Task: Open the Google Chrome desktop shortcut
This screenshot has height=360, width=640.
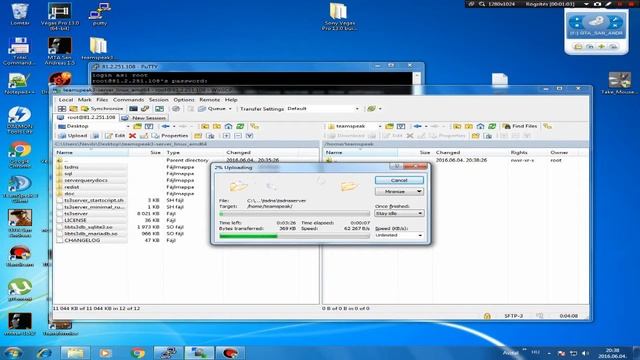Action: point(19,154)
